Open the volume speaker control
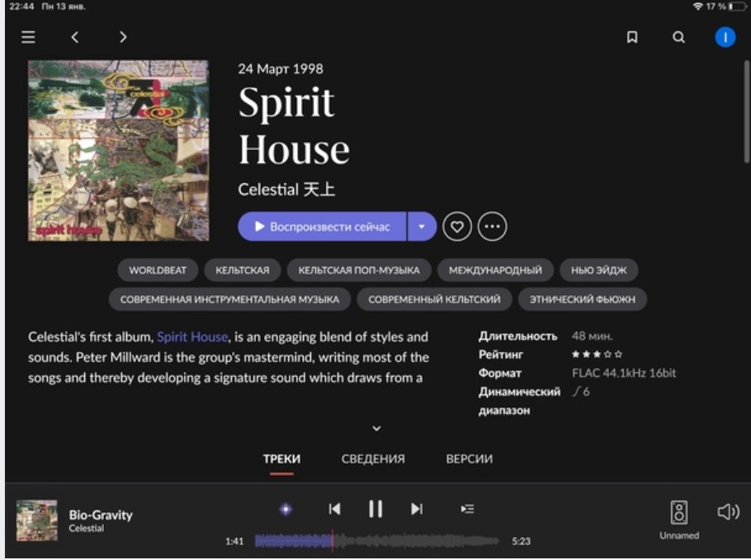The image size is (751, 560). coord(728,512)
